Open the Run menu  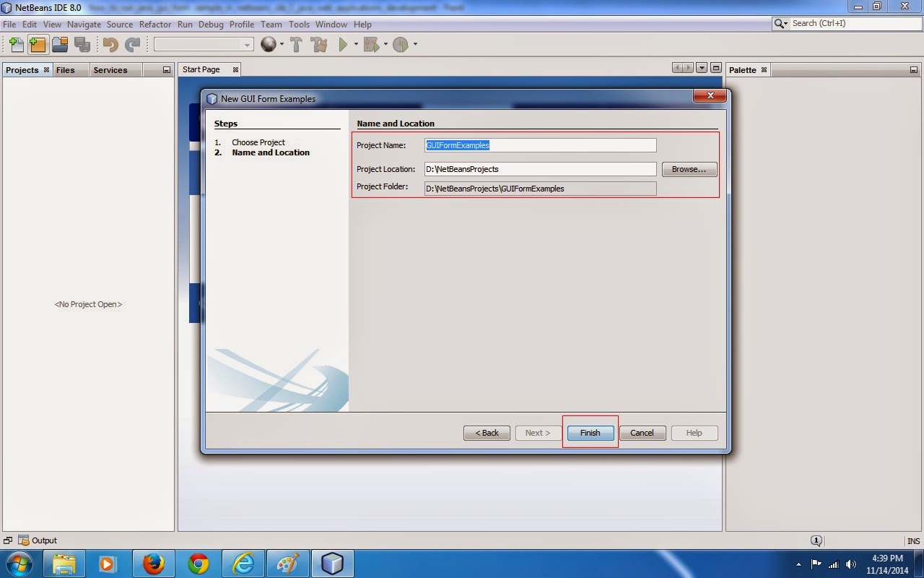[185, 25]
